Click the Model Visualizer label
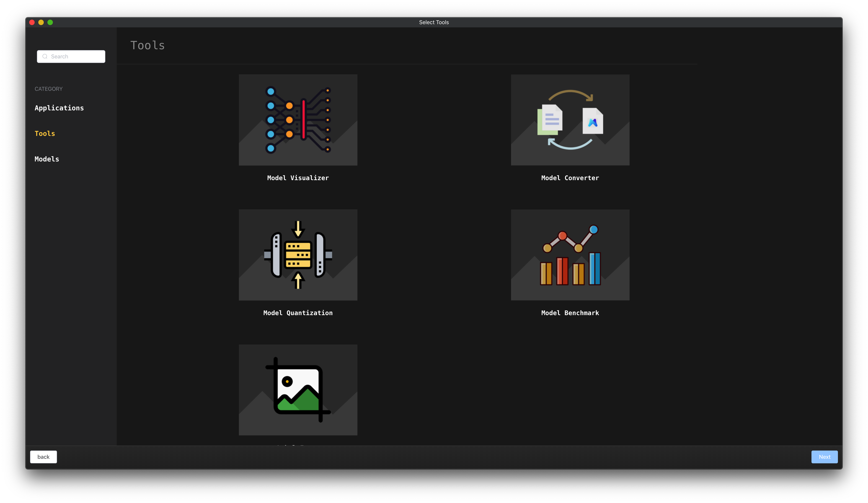 point(298,178)
